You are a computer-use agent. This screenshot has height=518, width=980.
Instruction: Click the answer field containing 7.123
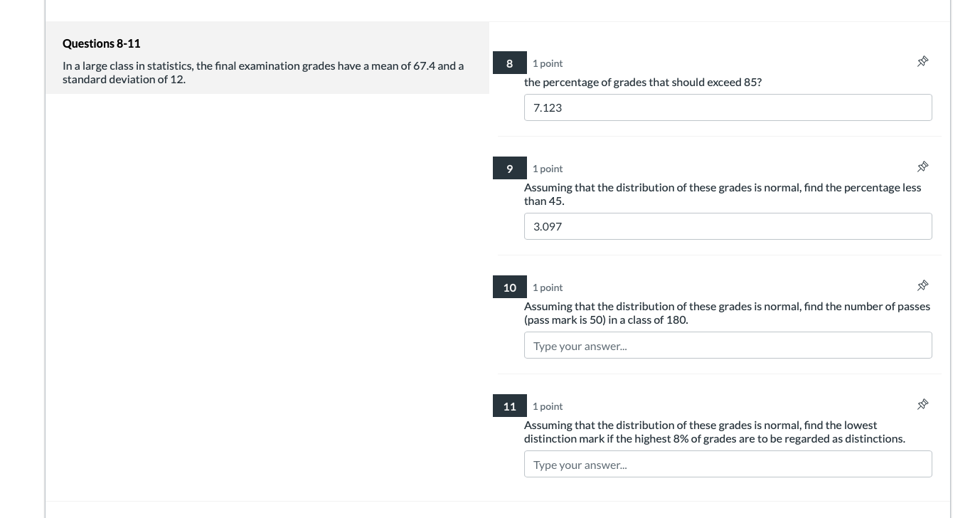click(728, 107)
